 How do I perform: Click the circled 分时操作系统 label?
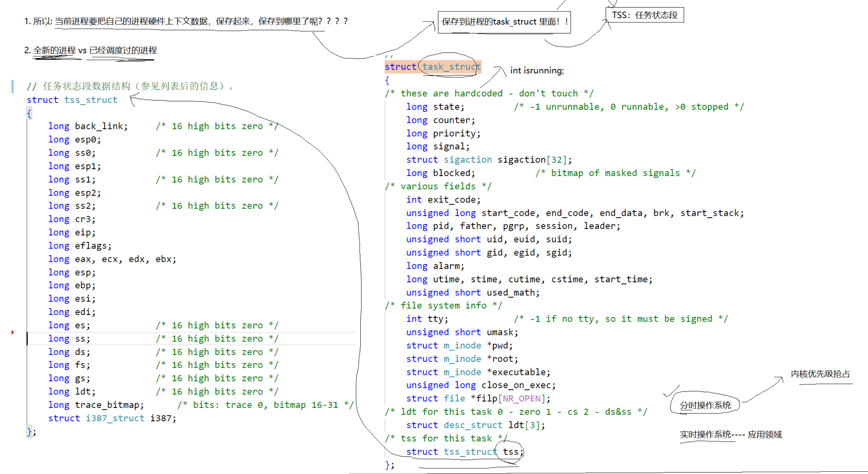click(x=705, y=405)
